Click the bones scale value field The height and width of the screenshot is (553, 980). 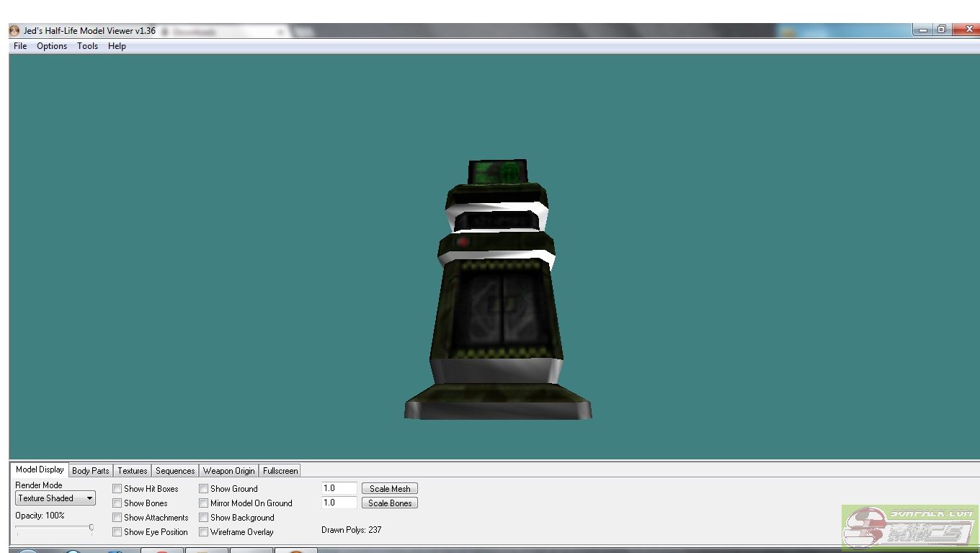(x=339, y=503)
